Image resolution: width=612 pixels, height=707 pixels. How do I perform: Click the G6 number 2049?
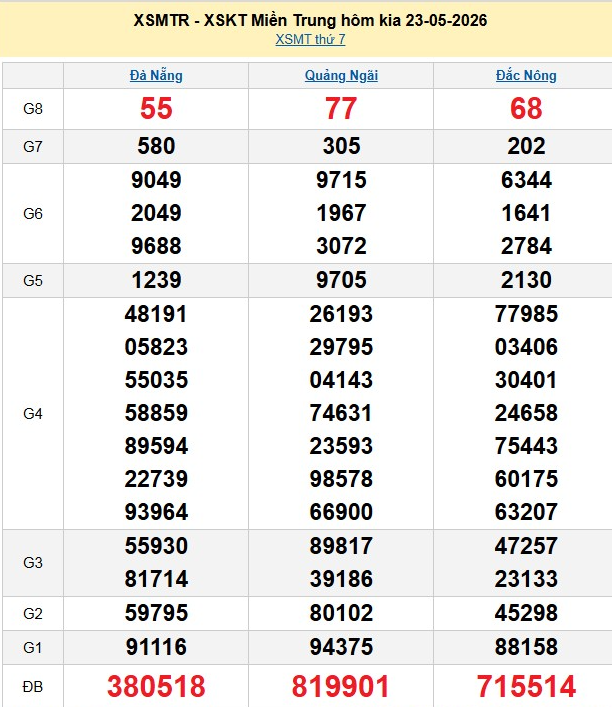[156, 213]
